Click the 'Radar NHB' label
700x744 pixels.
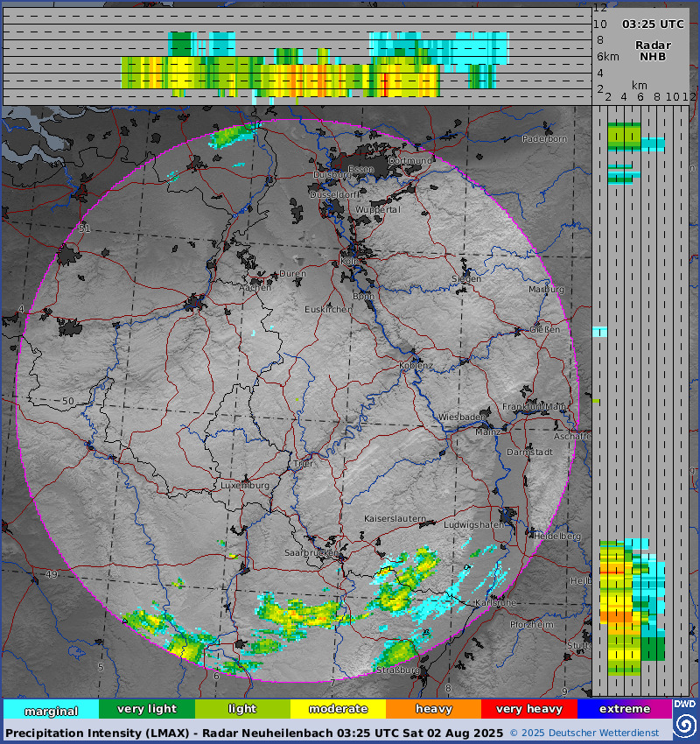(653, 51)
